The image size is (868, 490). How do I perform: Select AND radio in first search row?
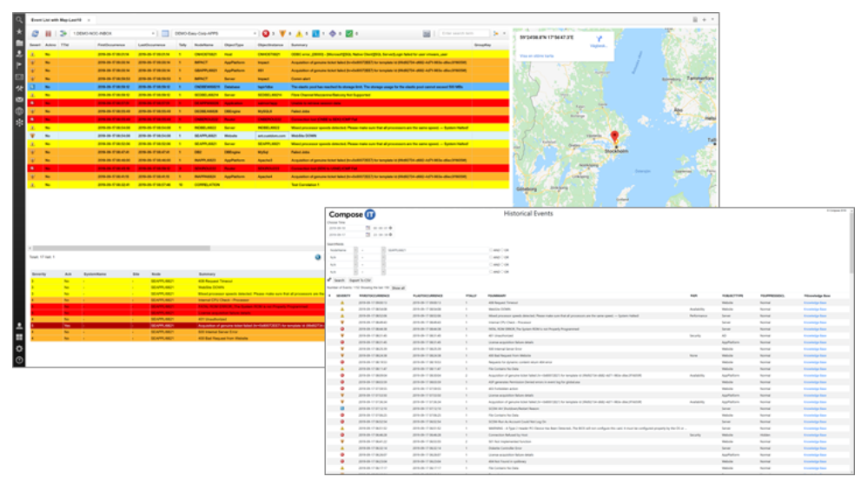(490, 250)
